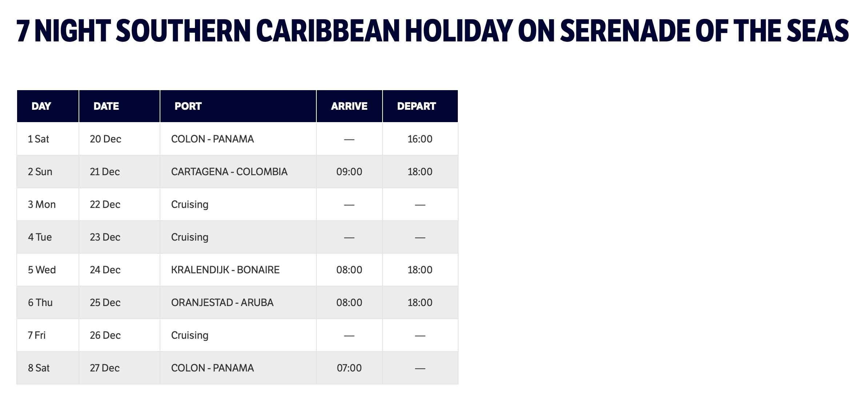
Task: Select the ORANJESTAD - ARUBA port cell
Action: pyautogui.click(x=222, y=303)
